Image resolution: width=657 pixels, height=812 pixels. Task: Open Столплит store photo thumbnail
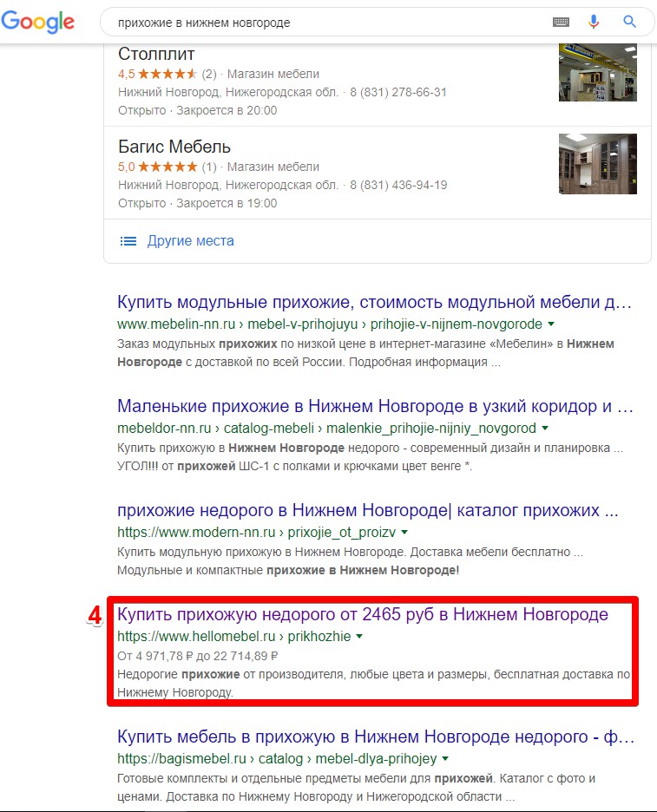597,73
